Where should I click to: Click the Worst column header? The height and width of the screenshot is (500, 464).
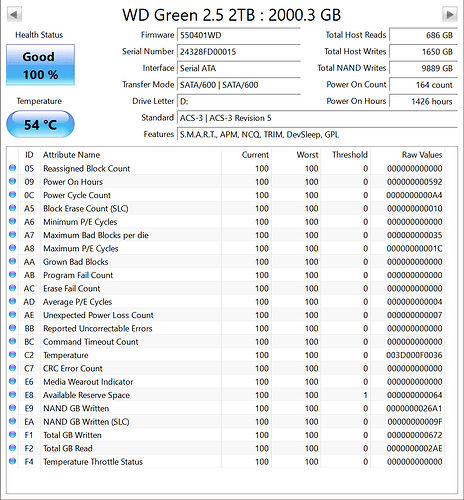click(x=307, y=155)
